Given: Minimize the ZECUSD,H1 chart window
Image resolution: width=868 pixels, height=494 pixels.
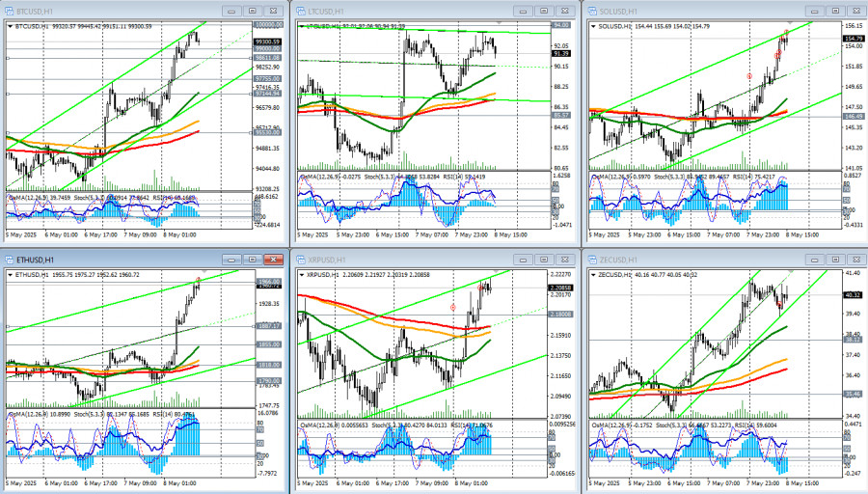Looking at the screenshot, I should click(814, 260).
